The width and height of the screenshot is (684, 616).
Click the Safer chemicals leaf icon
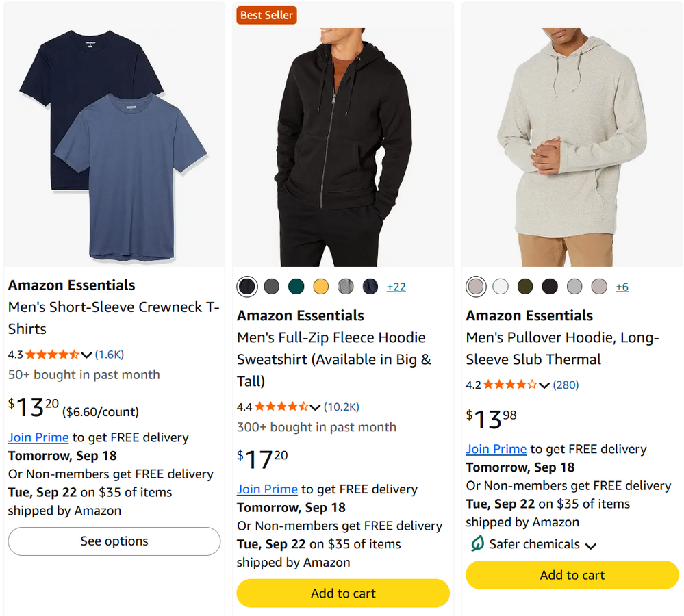point(477,543)
